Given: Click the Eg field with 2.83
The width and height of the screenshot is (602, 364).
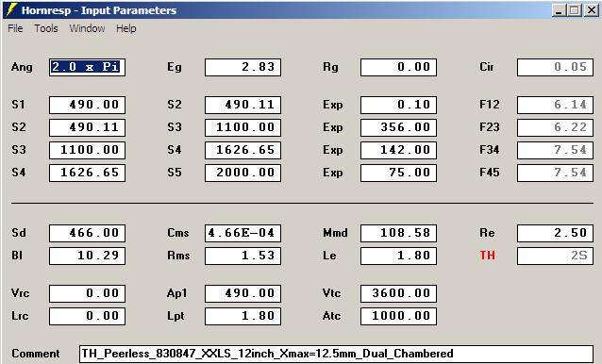Looking at the screenshot, I should tap(242, 68).
